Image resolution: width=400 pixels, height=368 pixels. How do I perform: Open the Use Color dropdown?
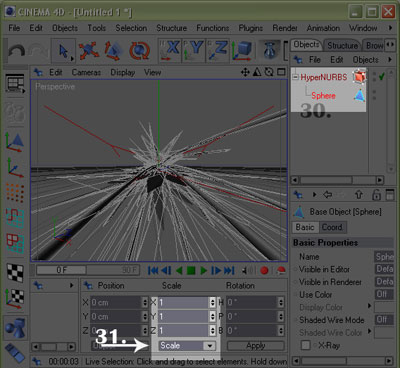(x=384, y=295)
